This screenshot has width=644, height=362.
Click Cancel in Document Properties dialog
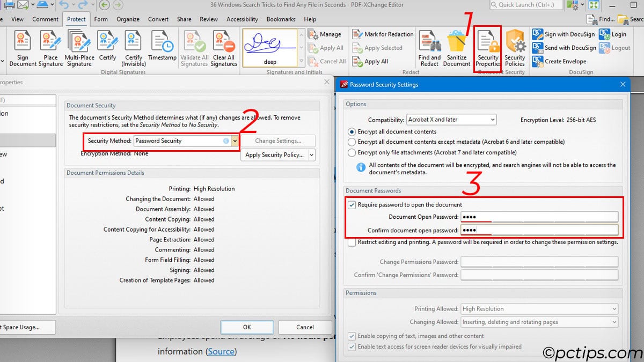(x=305, y=327)
